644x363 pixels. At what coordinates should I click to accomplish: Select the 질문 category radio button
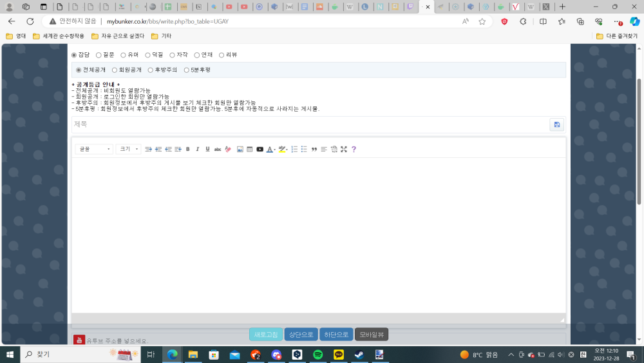coord(99,55)
